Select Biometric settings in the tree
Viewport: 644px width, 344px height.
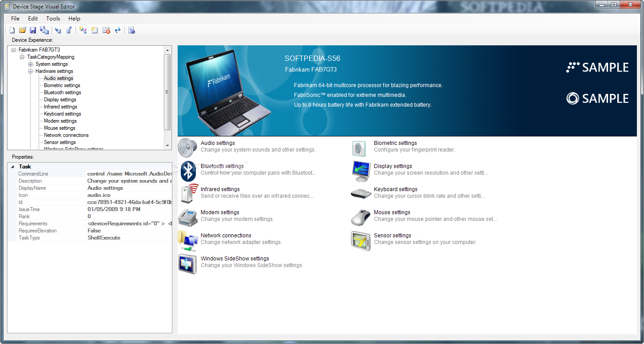click(62, 85)
